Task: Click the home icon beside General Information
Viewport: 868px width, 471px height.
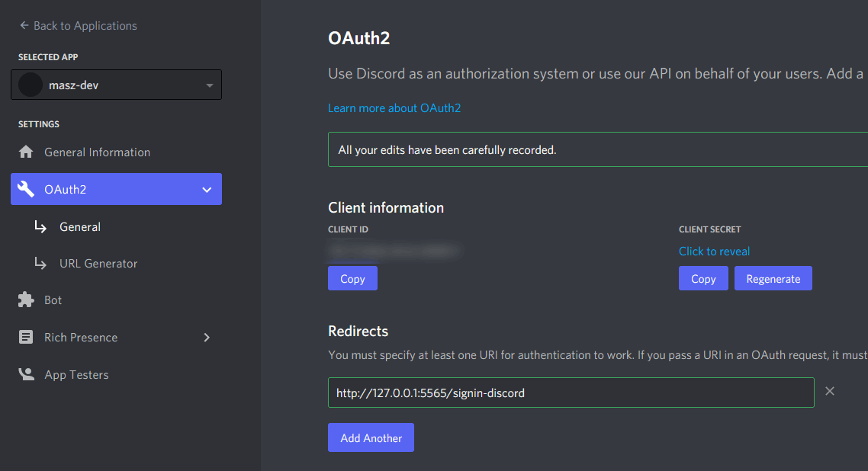Action: [x=25, y=152]
